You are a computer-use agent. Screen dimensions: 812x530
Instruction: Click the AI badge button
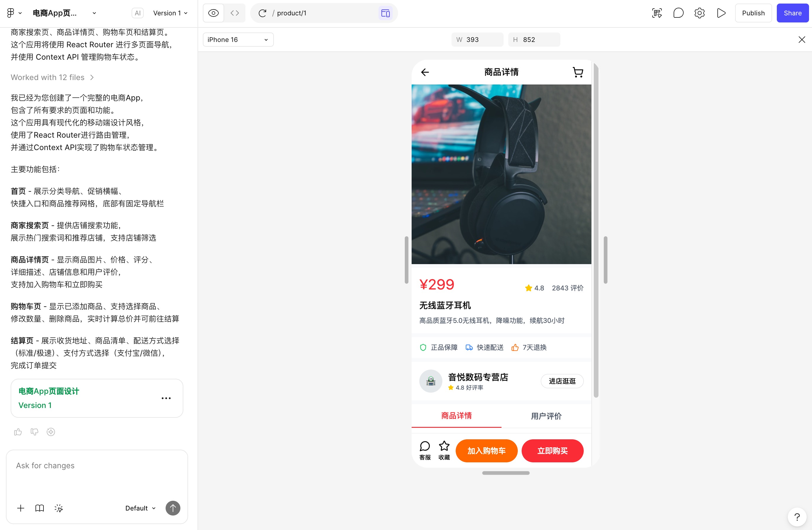click(x=138, y=13)
